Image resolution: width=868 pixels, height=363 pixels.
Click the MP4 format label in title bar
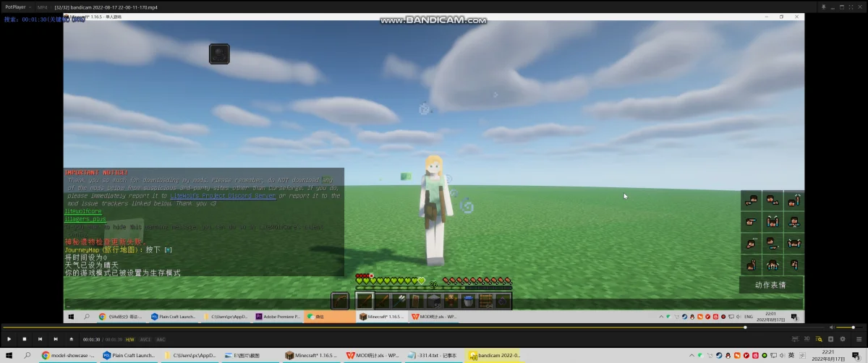point(42,7)
